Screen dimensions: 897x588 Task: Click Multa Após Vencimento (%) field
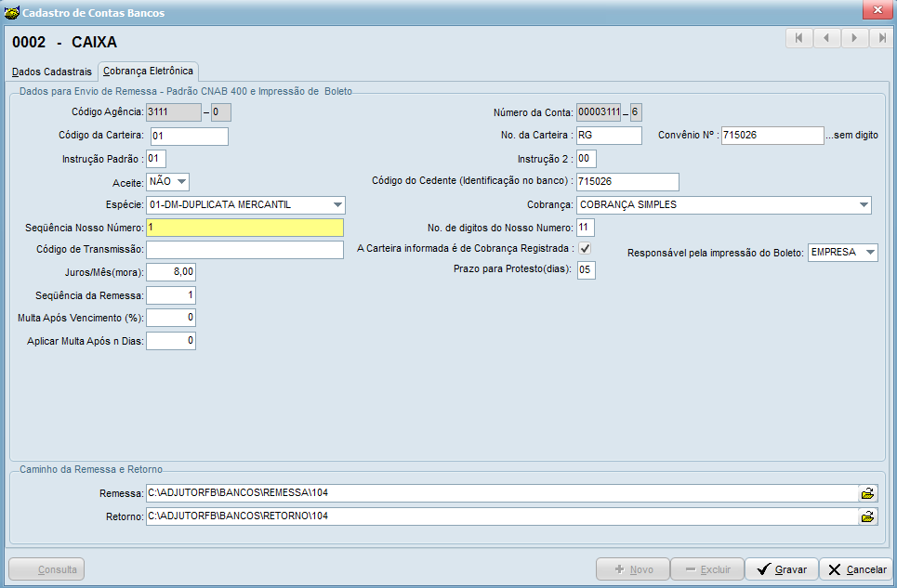pyautogui.click(x=171, y=318)
